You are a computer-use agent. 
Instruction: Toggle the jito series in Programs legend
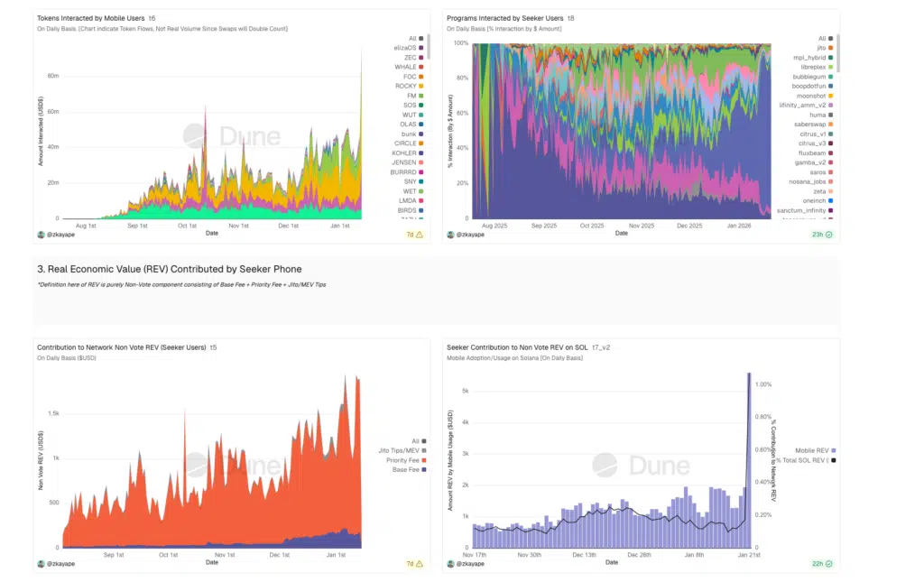(x=809, y=48)
